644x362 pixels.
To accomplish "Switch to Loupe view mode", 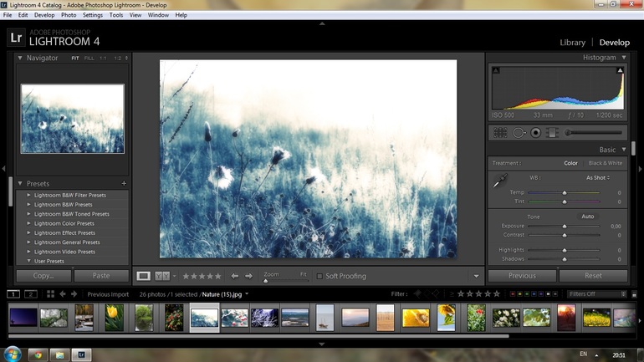I will click(x=144, y=276).
